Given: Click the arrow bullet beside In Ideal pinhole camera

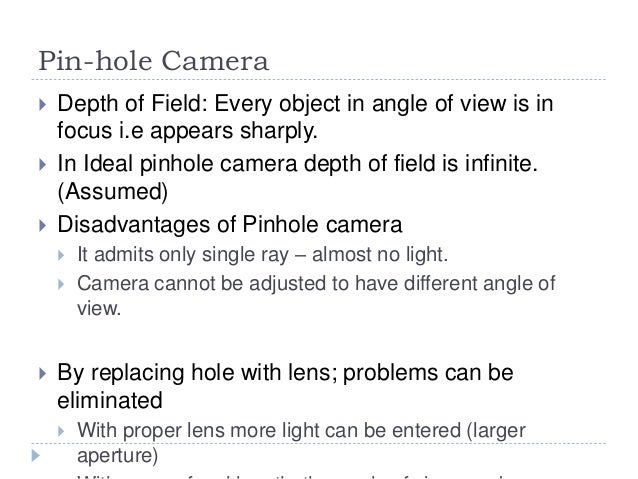Looking at the screenshot, I should [43, 164].
